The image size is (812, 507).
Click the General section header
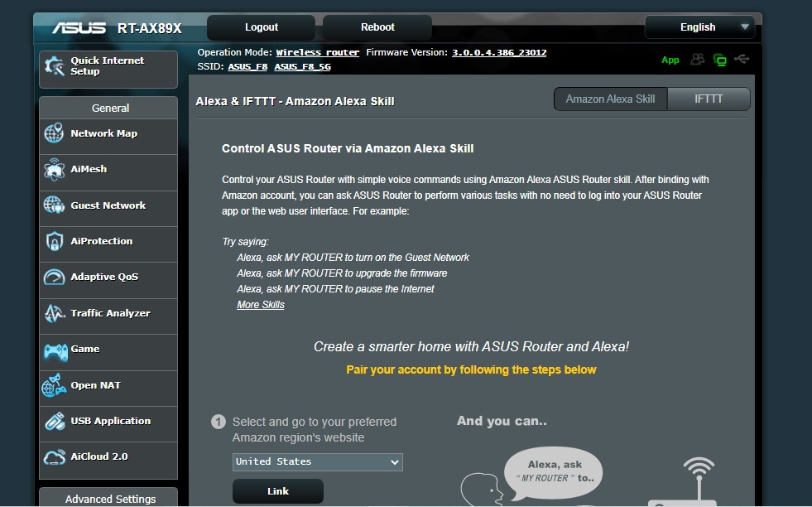click(108, 108)
